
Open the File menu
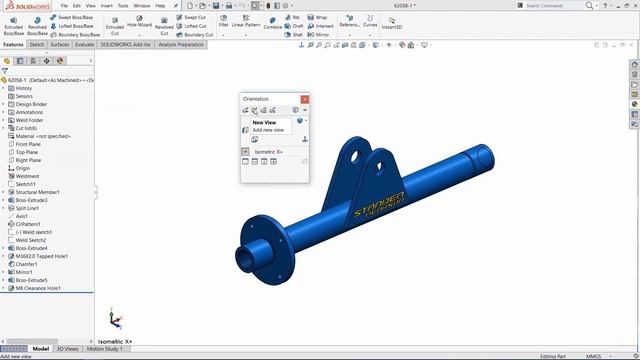64,6
